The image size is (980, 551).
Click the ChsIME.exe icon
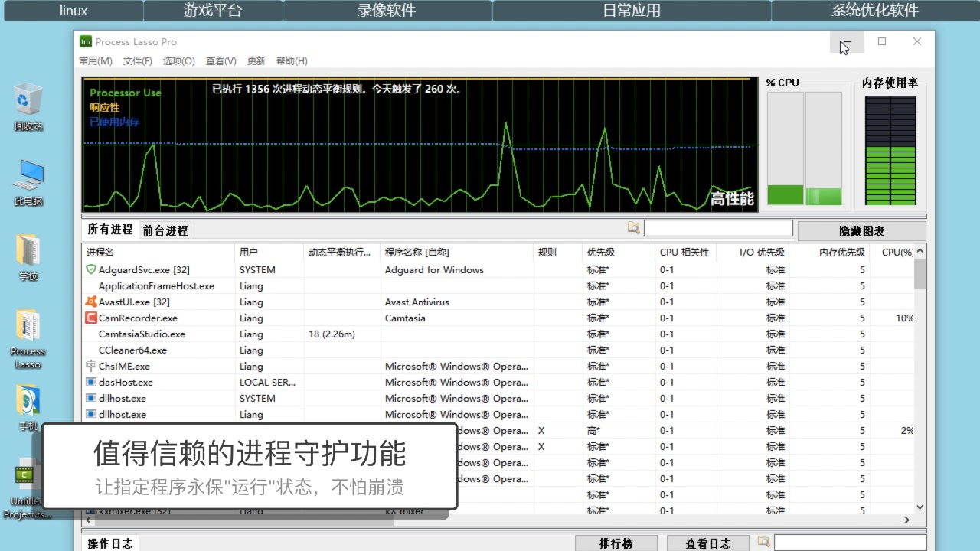tap(91, 366)
